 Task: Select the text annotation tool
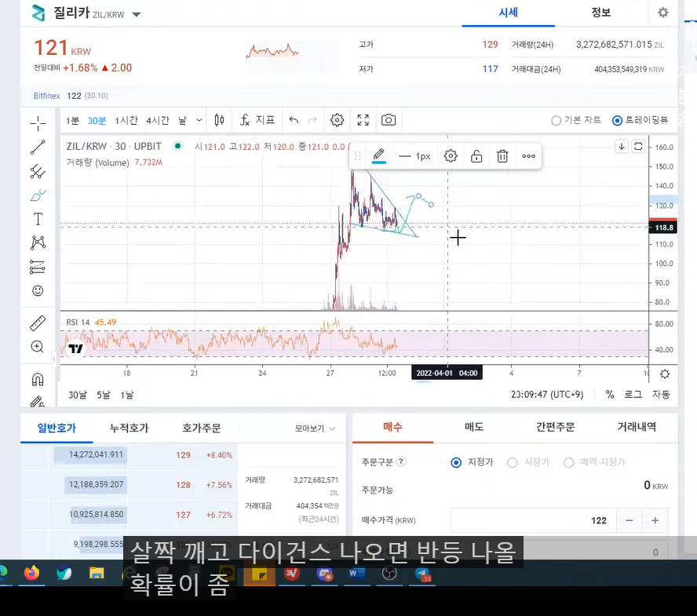point(38,219)
